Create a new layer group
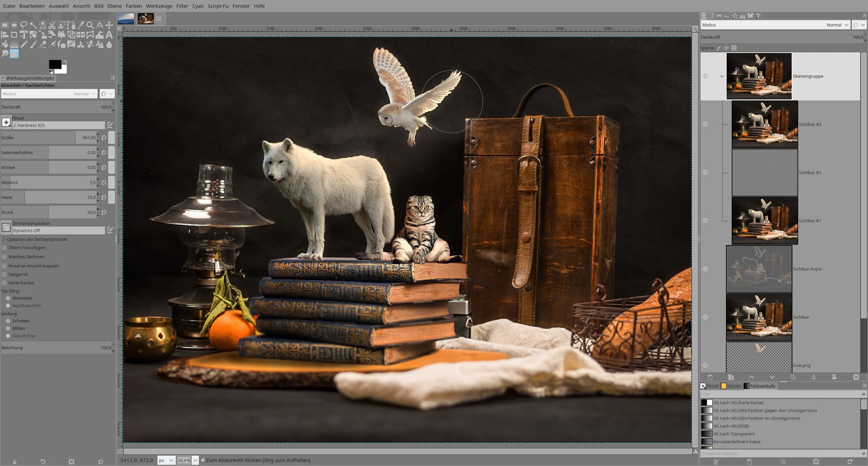The width and height of the screenshot is (868, 466). point(731,377)
